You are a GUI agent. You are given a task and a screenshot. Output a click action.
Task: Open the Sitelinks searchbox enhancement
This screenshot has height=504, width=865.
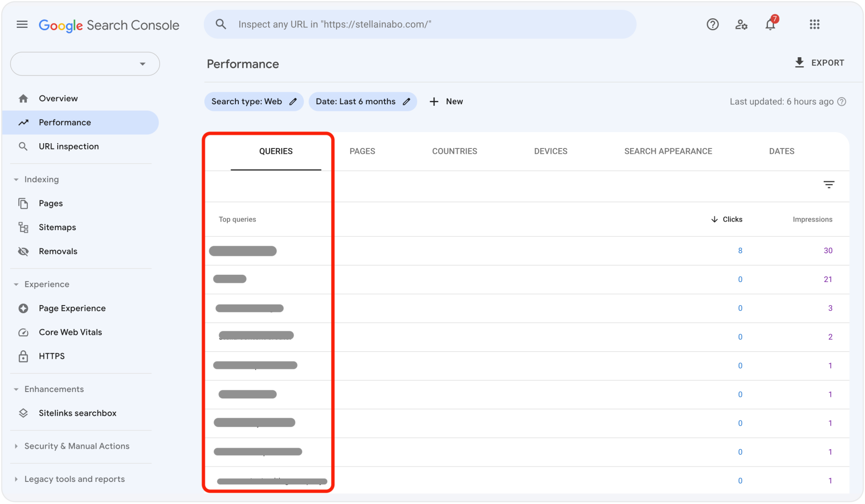tap(77, 413)
